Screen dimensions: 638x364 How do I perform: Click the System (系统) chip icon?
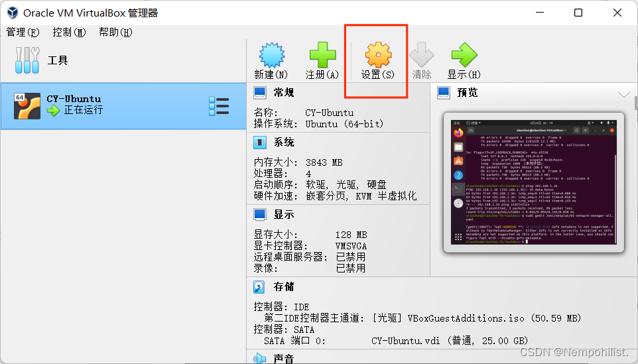click(x=260, y=143)
